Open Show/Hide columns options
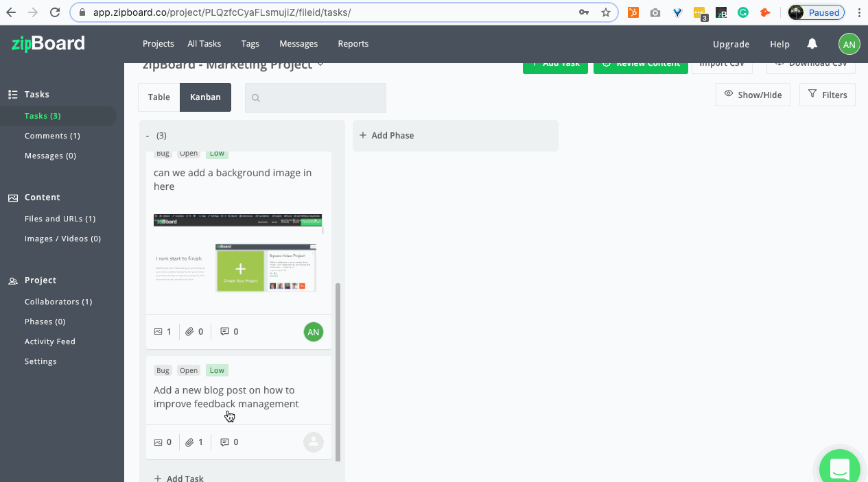This screenshot has width=868, height=482. [x=753, y=95]
